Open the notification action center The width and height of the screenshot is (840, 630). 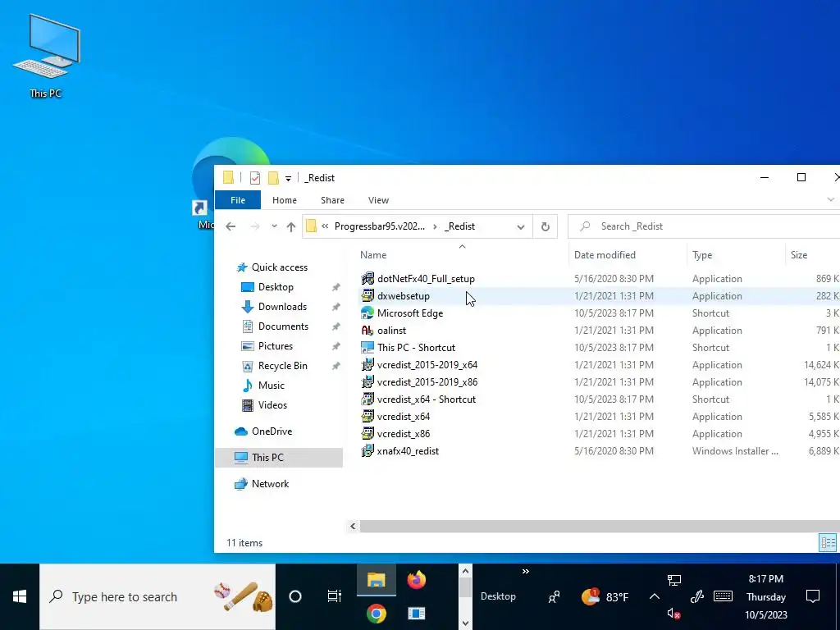813,596
